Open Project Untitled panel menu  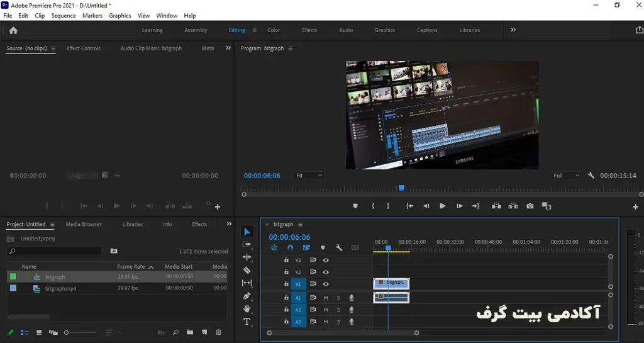click(53, 224)
